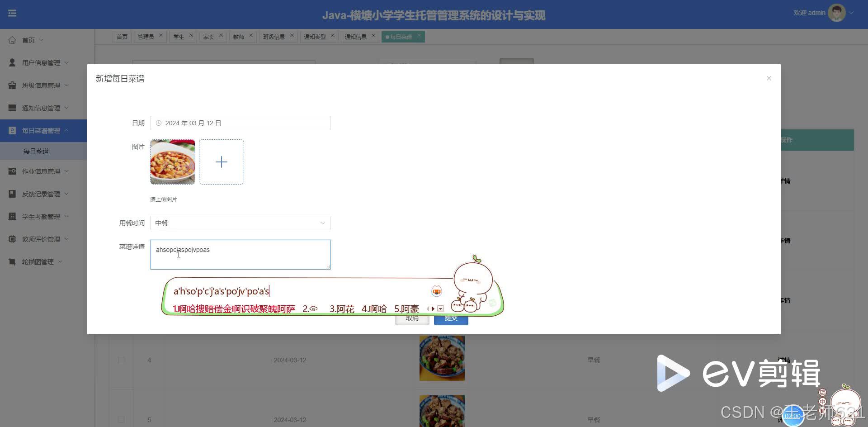Collapse 每日菜谱管理 submenu chevron
Image resolution: width=868 pixels, height=427 pixels.
[66, 130]
